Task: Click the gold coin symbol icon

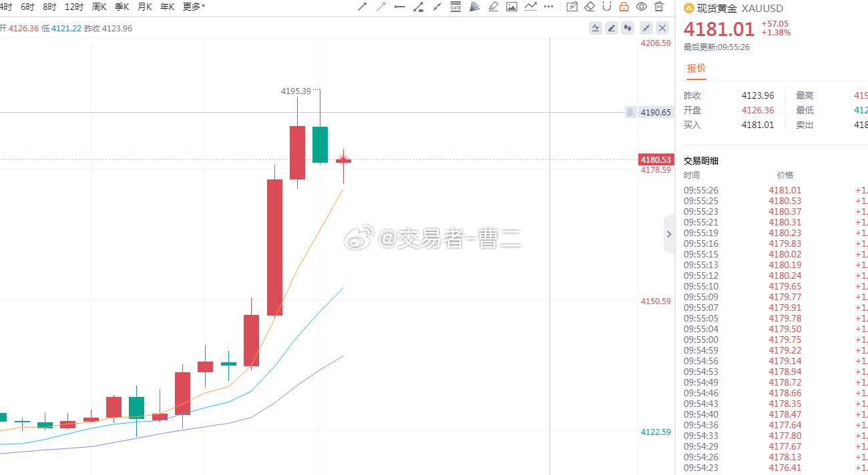Action: click(x=689, y=9)
